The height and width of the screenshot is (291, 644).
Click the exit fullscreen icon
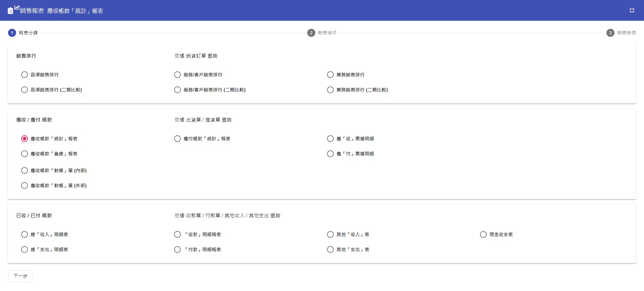click(x=632, y=11)
